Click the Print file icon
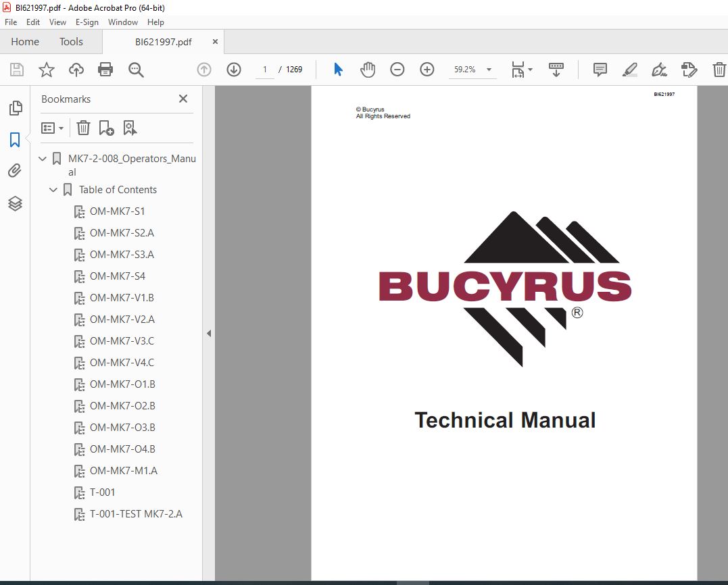The width and height of the screenshot is (728, 585). coord(105,70)
